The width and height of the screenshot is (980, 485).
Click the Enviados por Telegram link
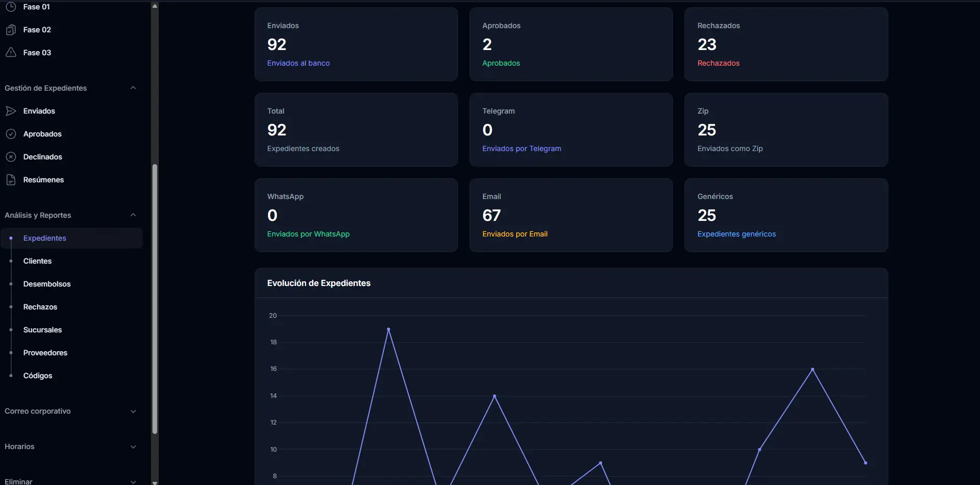point(521,148)
